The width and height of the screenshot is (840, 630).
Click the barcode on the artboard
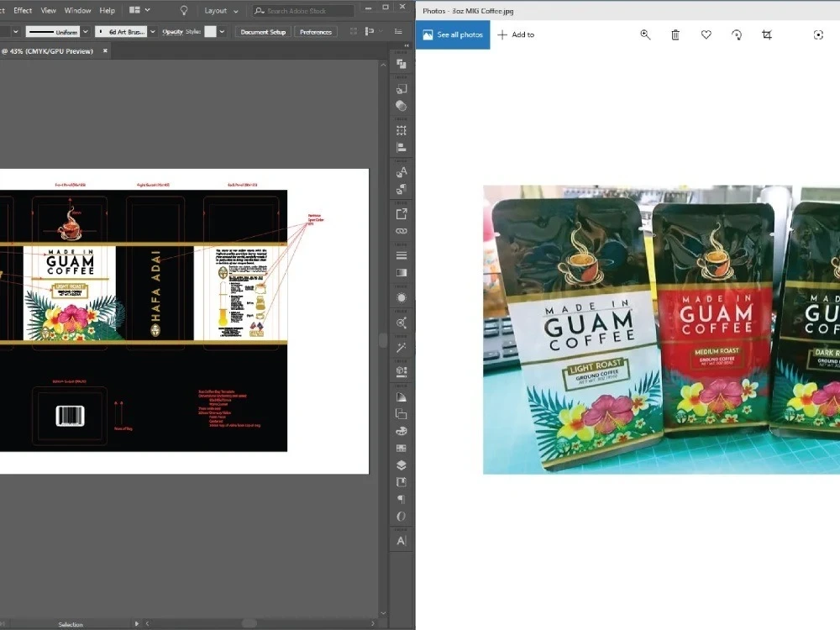point(70,416)
